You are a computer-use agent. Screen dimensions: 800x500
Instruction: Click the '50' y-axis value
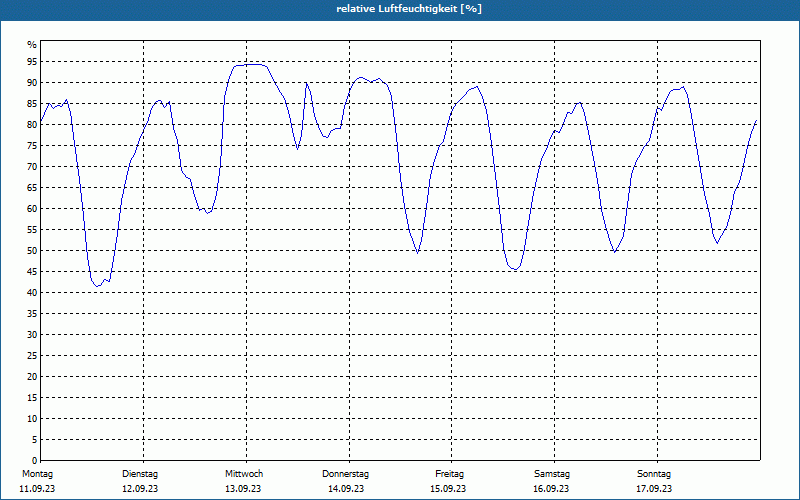pos(32,251)
